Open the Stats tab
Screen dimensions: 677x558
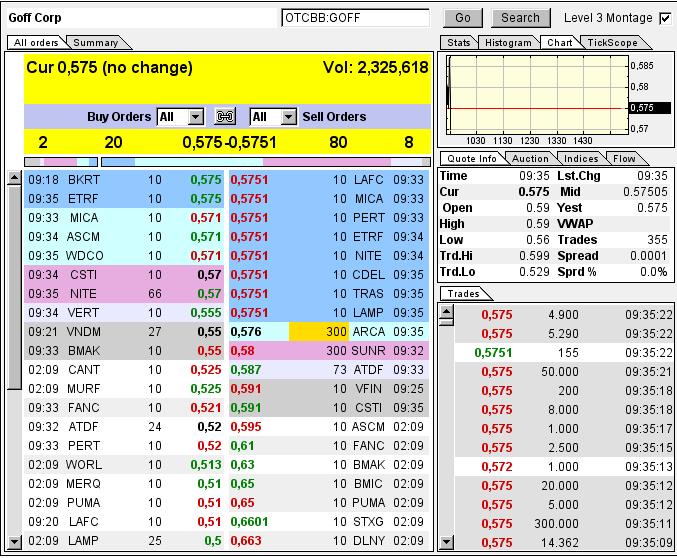(x=458, y=42)
